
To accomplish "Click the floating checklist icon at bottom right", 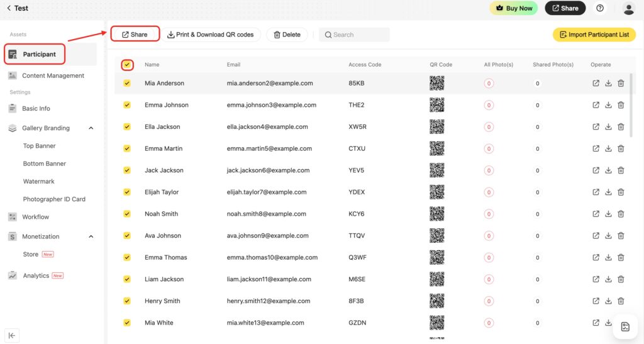I will point(625,326).
